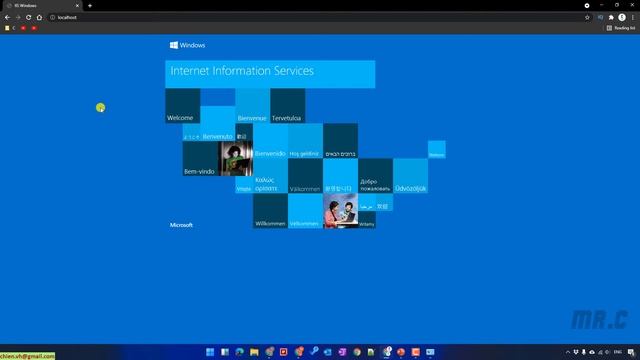The width and height of the screenshot is (640, 360).
Task: Click the Bienvenido tile
Action: pos(270,141)
